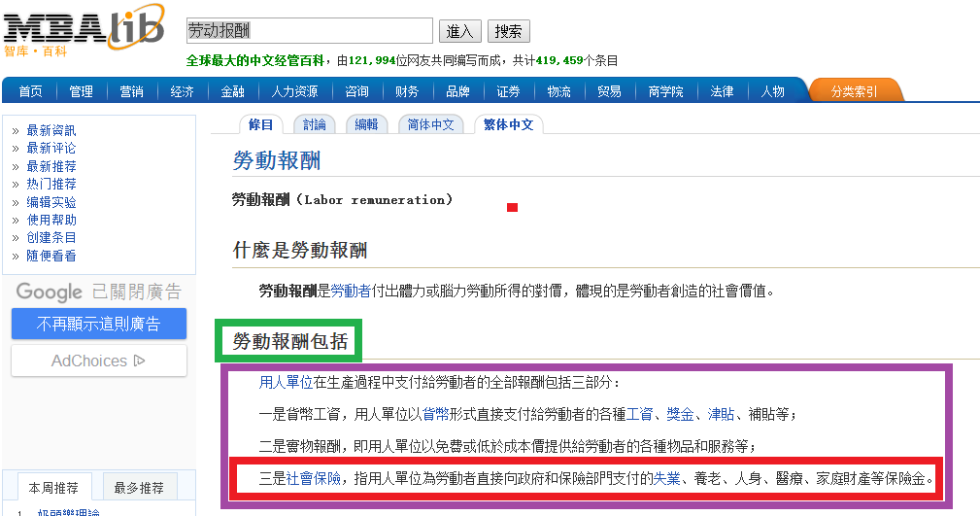The width and height of the screenshot is (980, 516).
Task: Follow the 用人單位 hyperlink
Action: coord(286,383)
